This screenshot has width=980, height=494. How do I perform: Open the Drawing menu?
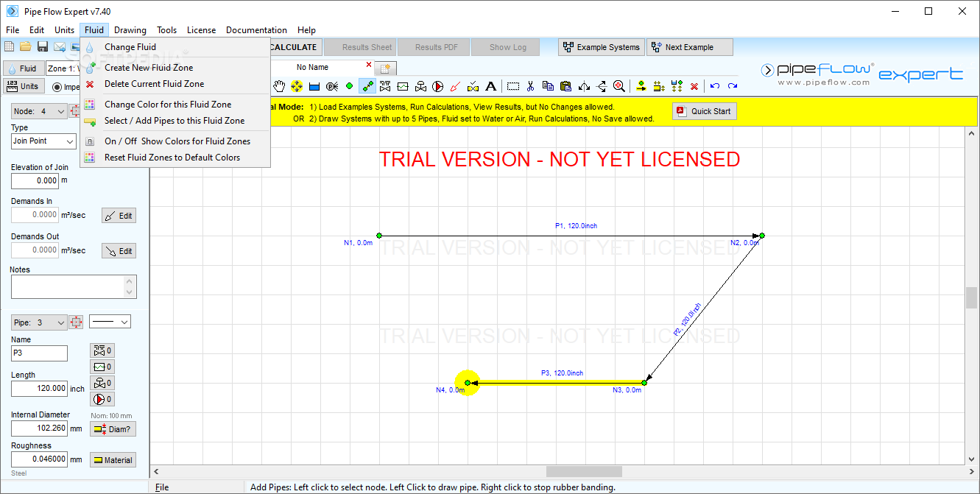(x=130, y=30)
